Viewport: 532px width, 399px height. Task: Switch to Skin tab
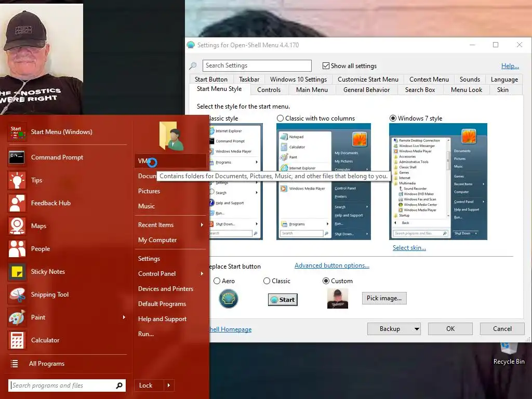click(502, 90)
